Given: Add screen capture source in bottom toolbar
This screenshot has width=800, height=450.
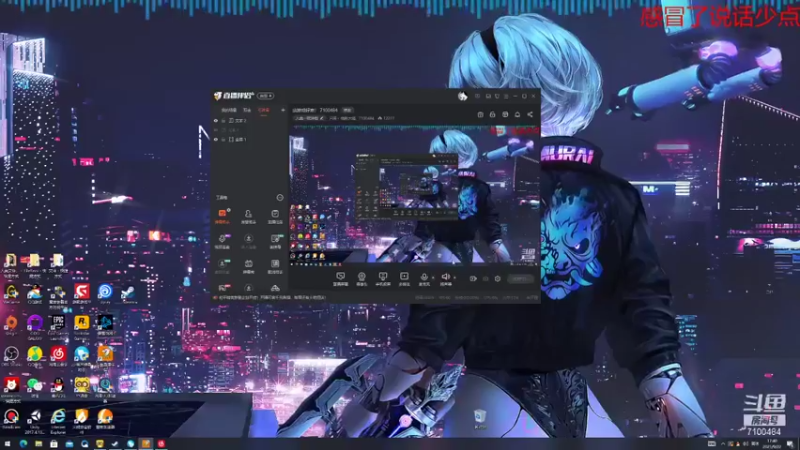Looking at the screenshot, I should click(340, 279).
